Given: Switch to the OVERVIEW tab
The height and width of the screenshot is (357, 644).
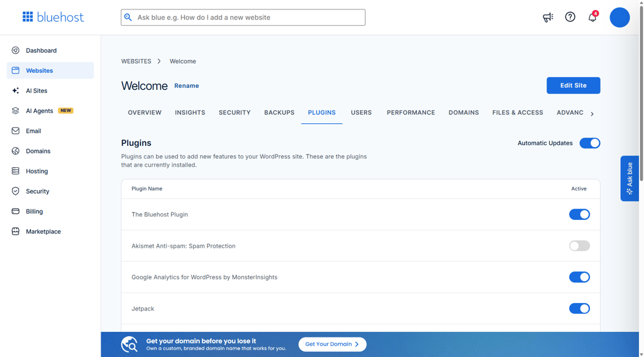Looking at the screenshot, I should pos(145,113).
